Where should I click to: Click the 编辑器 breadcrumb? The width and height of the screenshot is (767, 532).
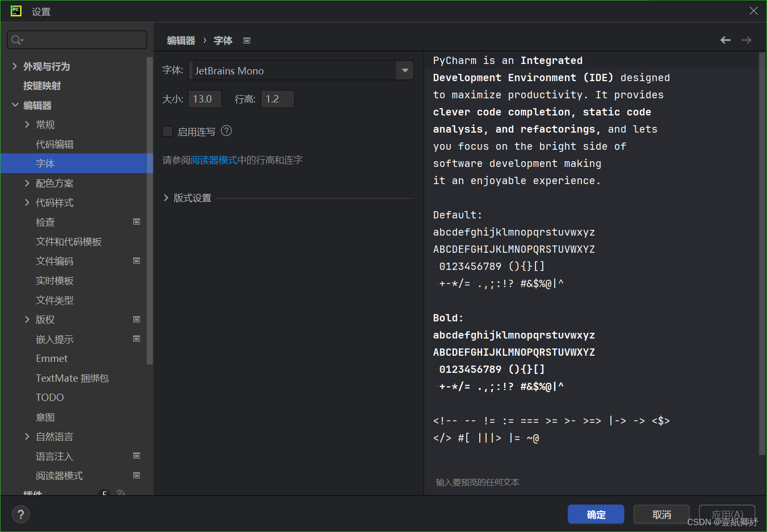coord(181,41)
